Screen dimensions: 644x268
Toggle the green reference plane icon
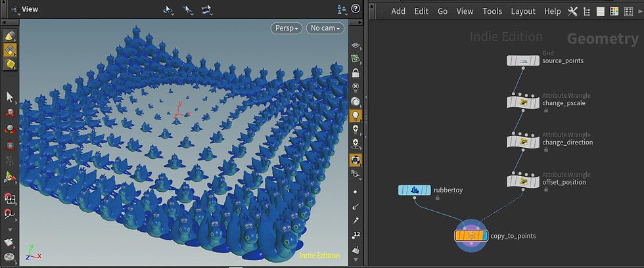coord(356,58)
